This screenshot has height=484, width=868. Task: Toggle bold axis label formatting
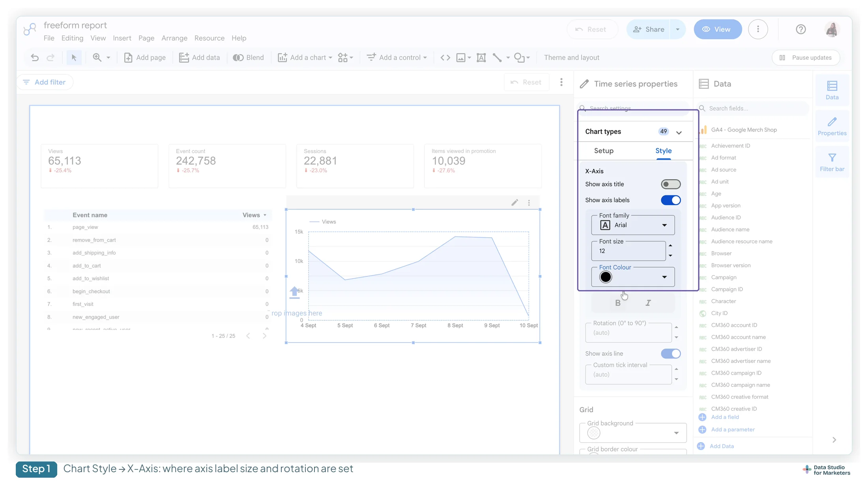[617, 303]
